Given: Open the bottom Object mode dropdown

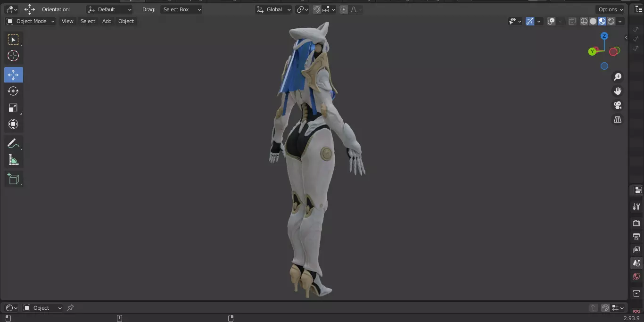Looking at the screenshot, I should click(42, 308).
